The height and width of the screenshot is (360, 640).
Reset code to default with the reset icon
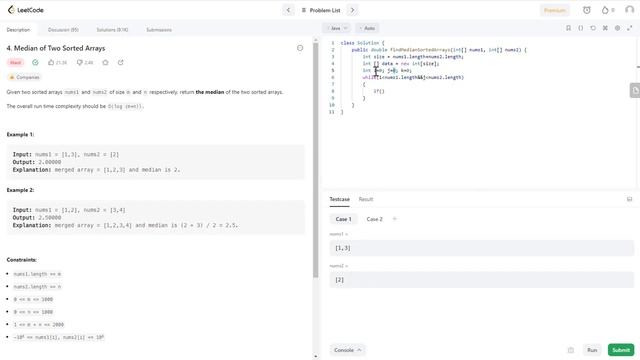593,28
